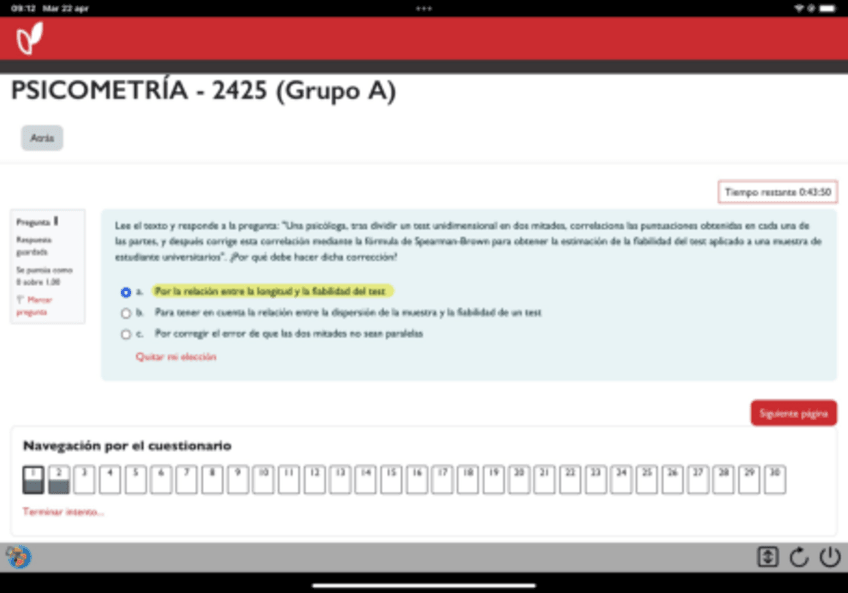
Task: Jump to question 30 in navigation
Action: tap(775, 480)
